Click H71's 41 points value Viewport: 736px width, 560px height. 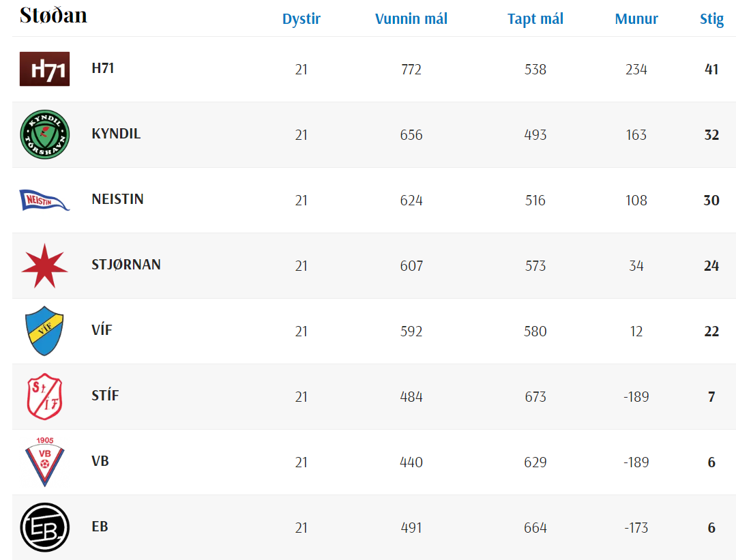711,70
